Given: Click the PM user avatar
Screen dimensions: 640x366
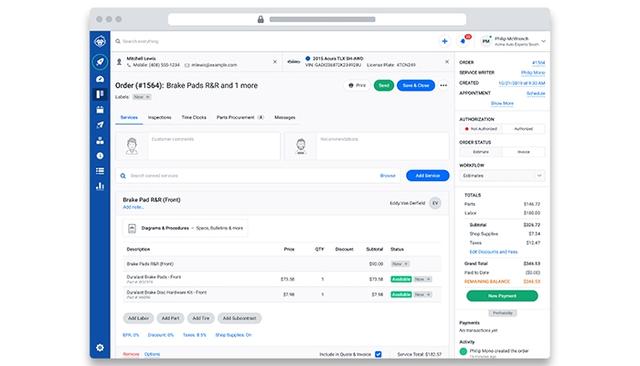Looking at the screenshot, I should tap(486, 41).
